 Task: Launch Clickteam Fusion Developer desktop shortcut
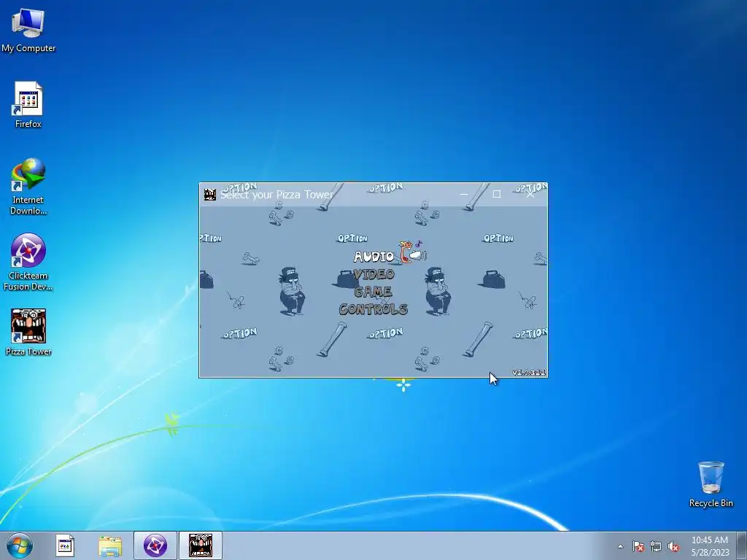coord(28,262)
